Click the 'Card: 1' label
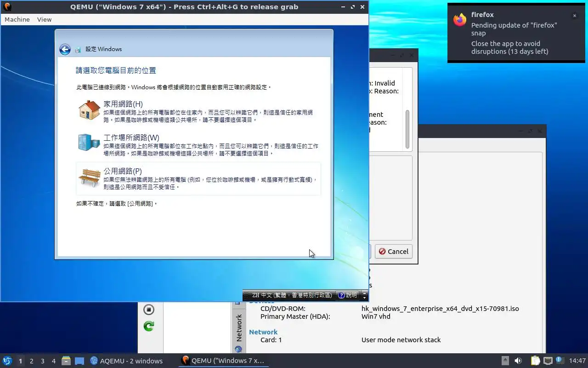 click(x=271, y=340)
